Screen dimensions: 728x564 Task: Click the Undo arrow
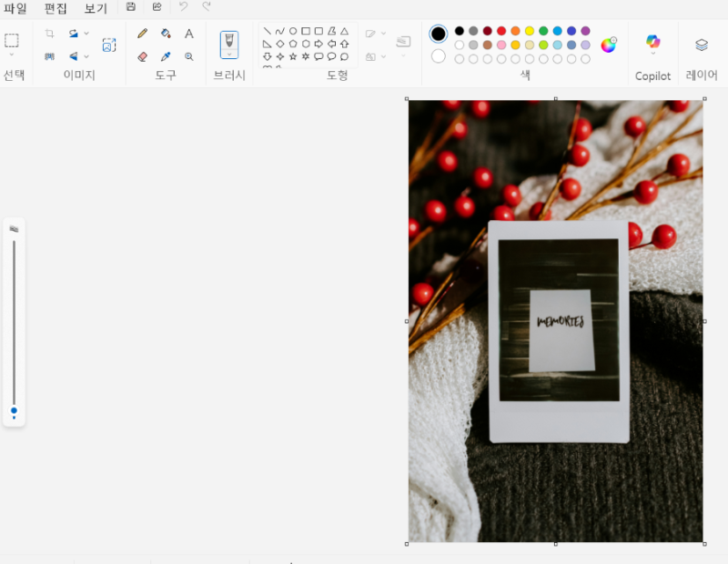point(184,6)
